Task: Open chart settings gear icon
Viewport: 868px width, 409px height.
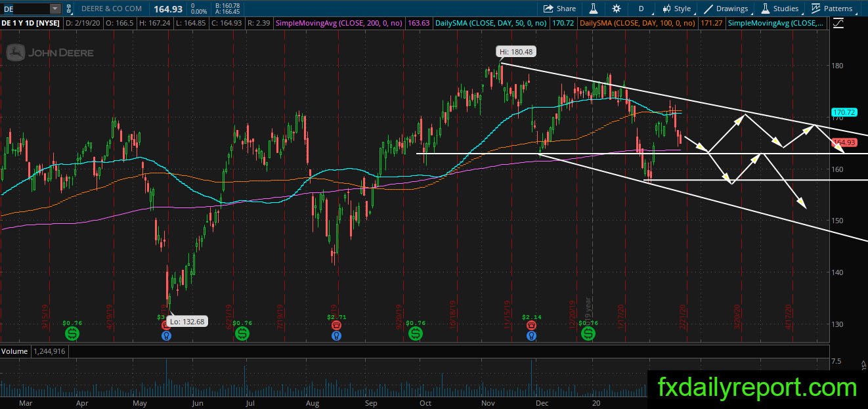Action: 616,9
